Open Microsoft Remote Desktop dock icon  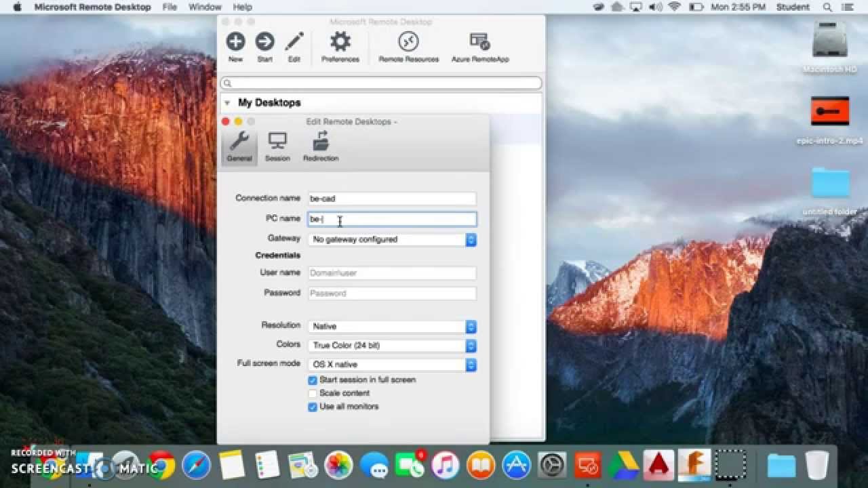[x=587, y=465]
